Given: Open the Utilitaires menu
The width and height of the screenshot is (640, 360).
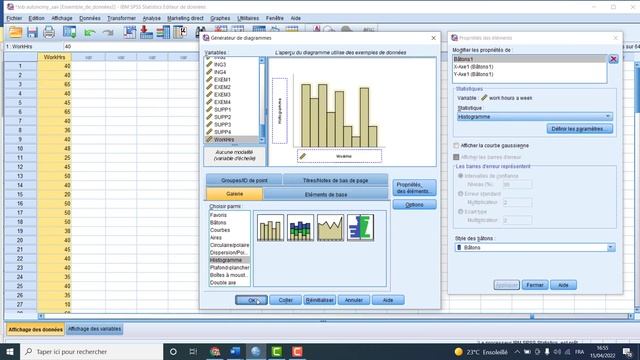Looking at the screenshot, I should [248, 18].
